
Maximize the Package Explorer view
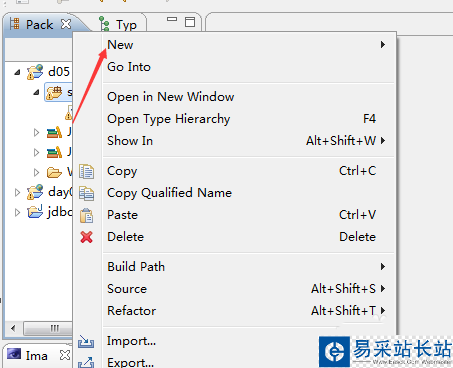coord(190,22)
